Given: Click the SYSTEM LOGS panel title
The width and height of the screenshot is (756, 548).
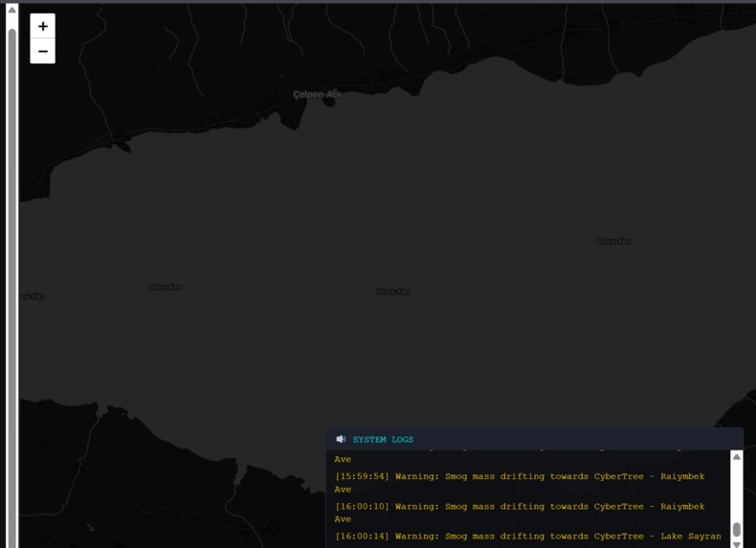Looking at the screenshot, I should [x=383, y=440].
